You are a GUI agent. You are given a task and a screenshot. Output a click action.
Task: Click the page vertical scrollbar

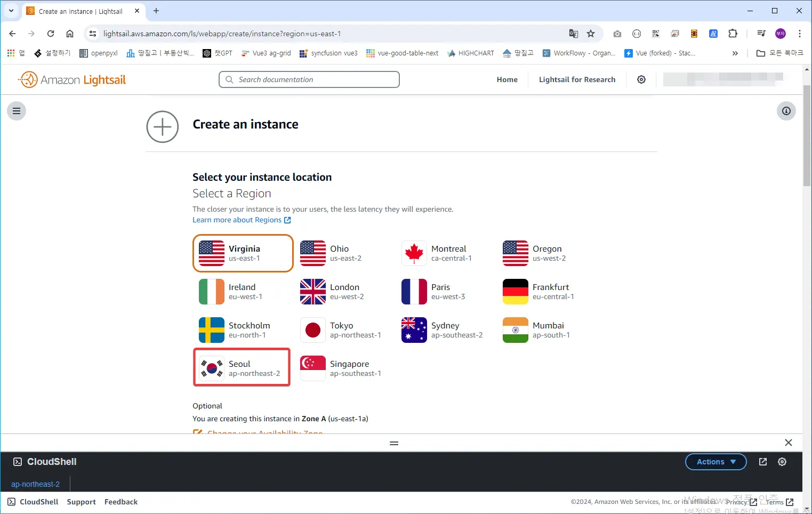click(x=807, y=136)
